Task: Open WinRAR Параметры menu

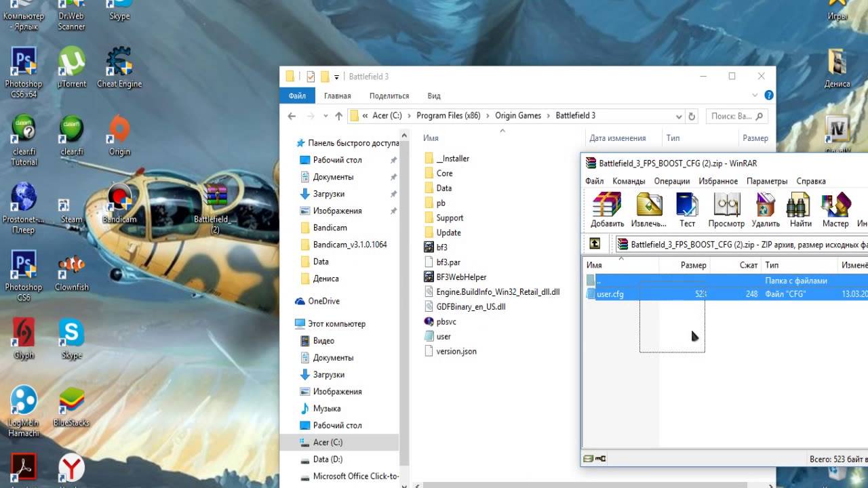Action: (767, 181)
